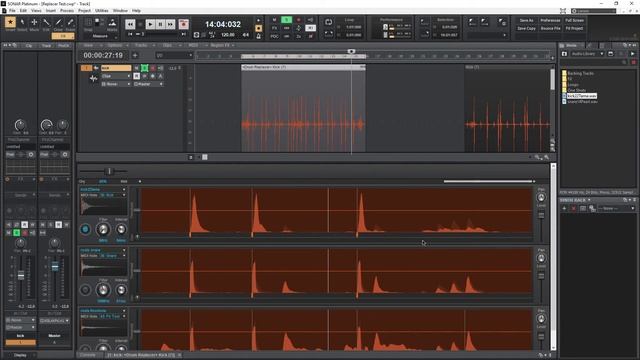Open the track control preset dropdown
Screen dimensions: 640x360
coord(174,56)
